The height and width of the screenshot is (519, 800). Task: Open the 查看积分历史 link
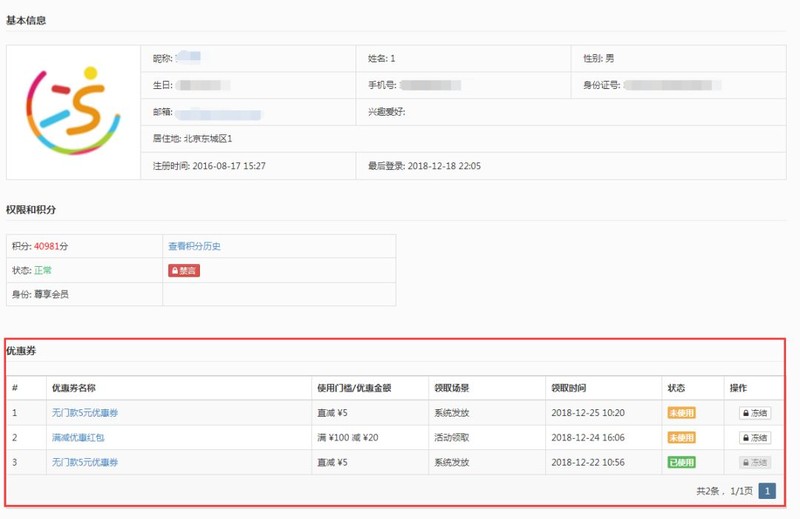(x=194, y=246)
